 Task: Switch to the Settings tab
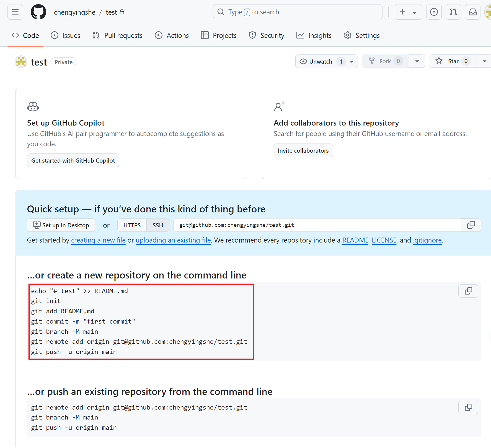(x=362, y=35)
